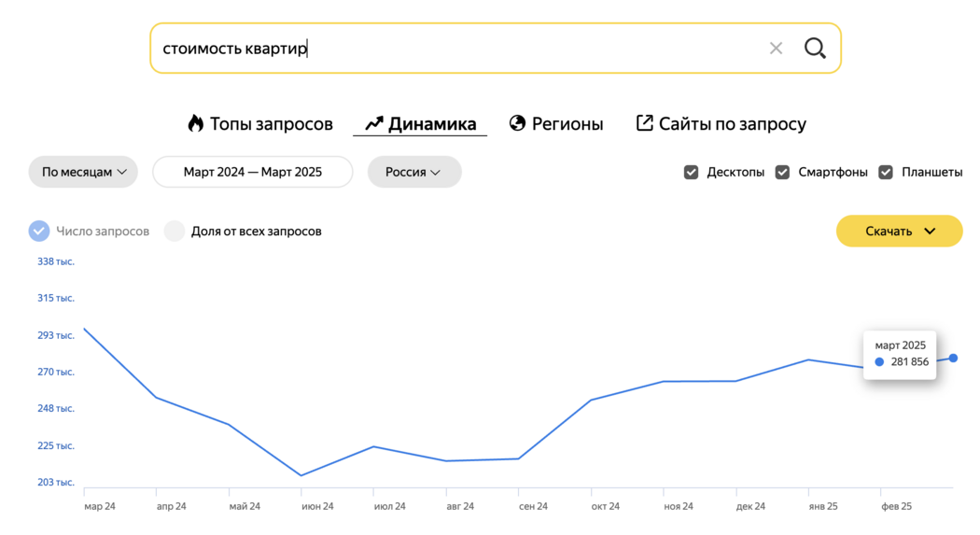Image resolution: width=980 pixels, height=535 pixels.
Task: Uncheck the Смартфоны checkbox
Action: pos(782,172)
